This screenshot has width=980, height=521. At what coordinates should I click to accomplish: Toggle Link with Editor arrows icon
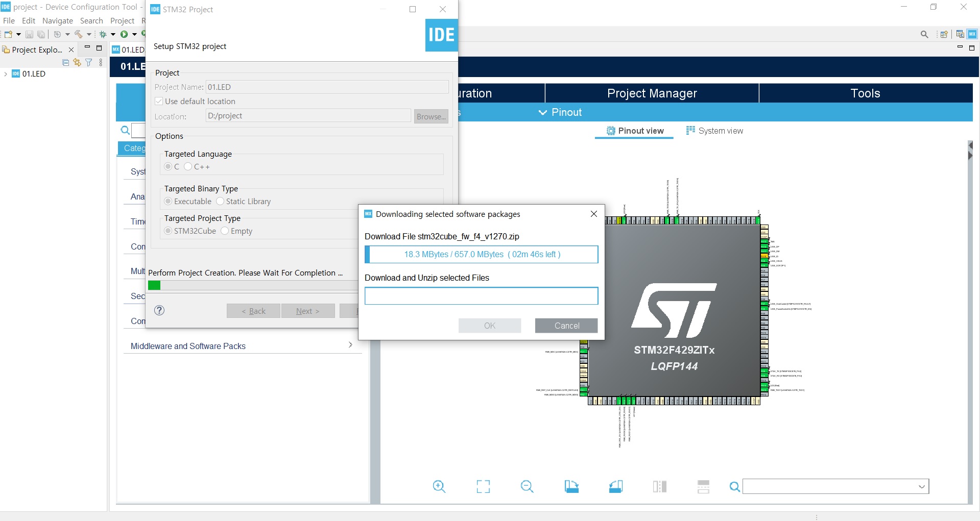(77, 62)
